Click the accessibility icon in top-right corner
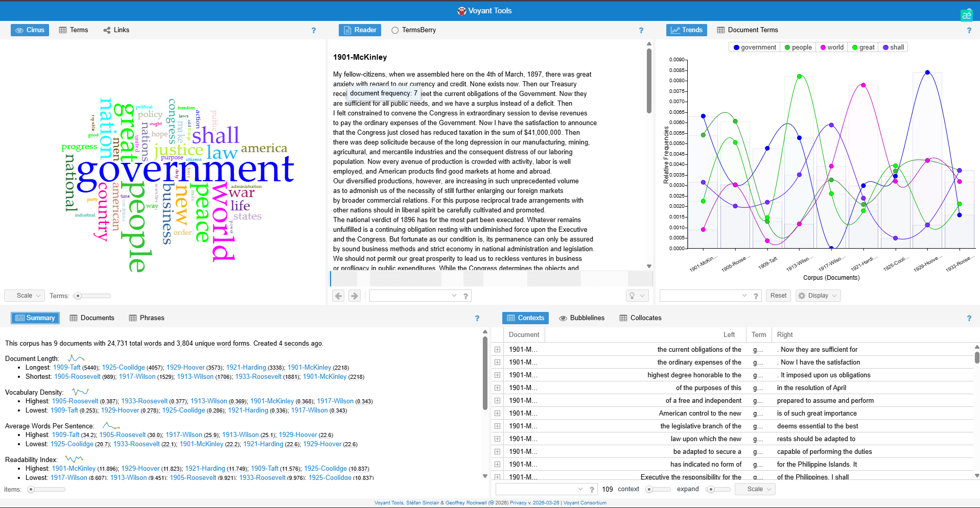The image size is (980, 508). coord(966,15)
